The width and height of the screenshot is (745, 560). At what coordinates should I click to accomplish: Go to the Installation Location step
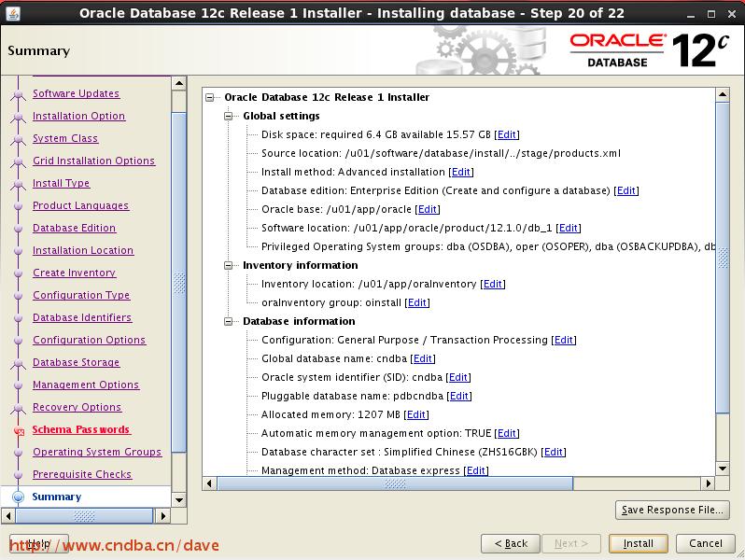coord(83,250)
